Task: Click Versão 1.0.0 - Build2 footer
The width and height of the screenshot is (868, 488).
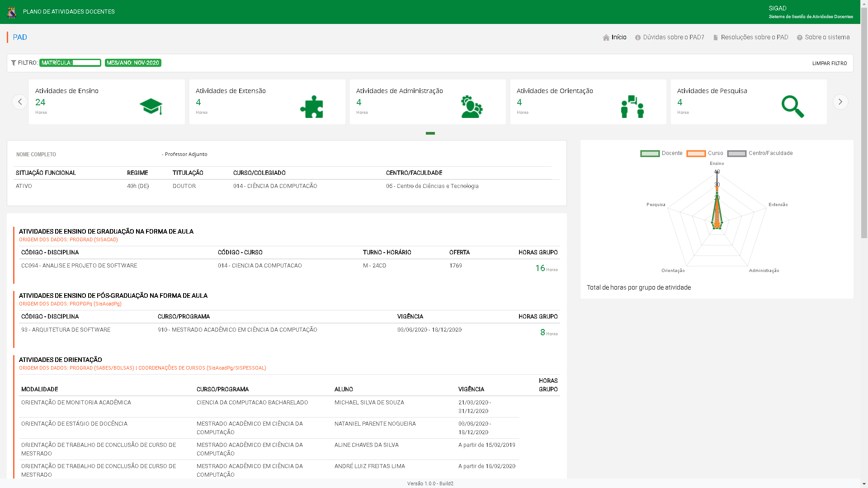Action: (x=430, y=483)
